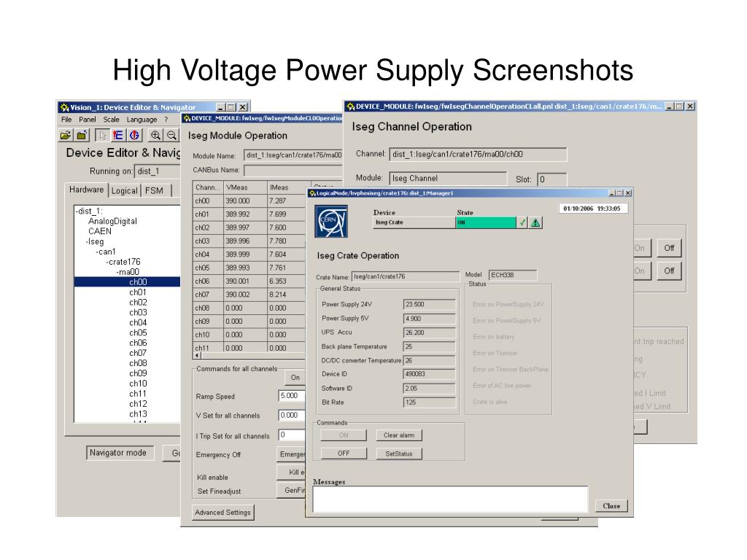Click the warning triangle icon beside State
Viewport: 747px width, 560px height.
pos(535,222)
